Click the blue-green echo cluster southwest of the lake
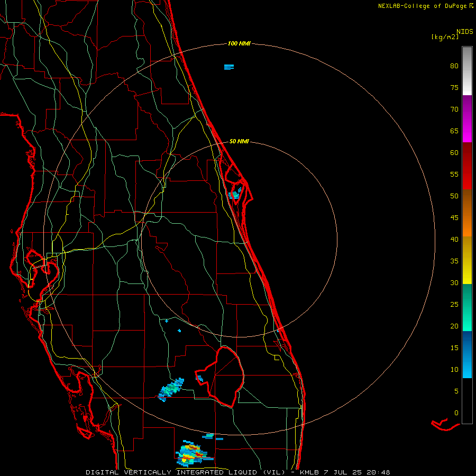 point(171,389)
